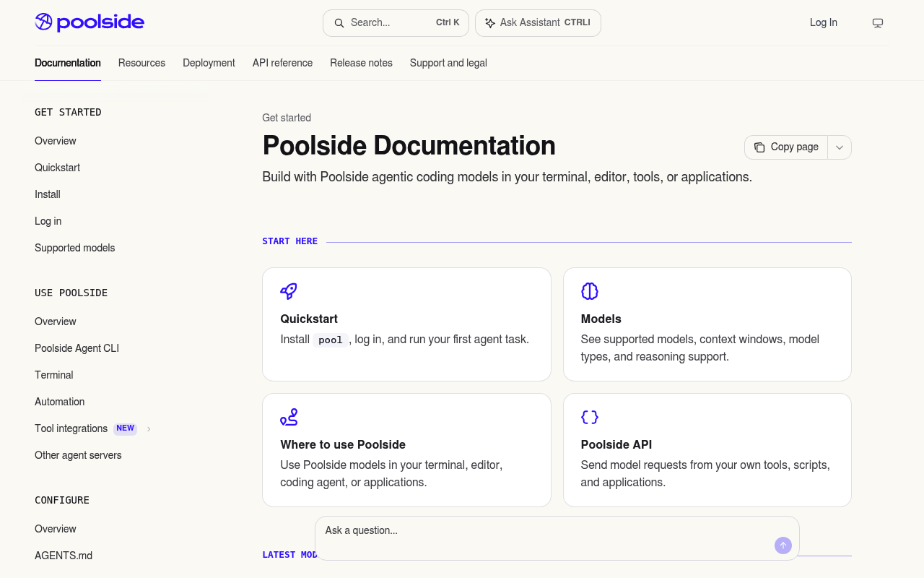Open the Where to use Poolside card title
This screenshot has width=924, height=578.
pyautogui.click(x=343, y=444)
